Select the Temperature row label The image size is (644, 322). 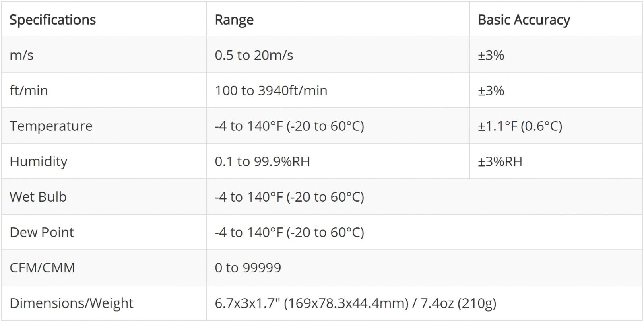click(x=51, y=126)
